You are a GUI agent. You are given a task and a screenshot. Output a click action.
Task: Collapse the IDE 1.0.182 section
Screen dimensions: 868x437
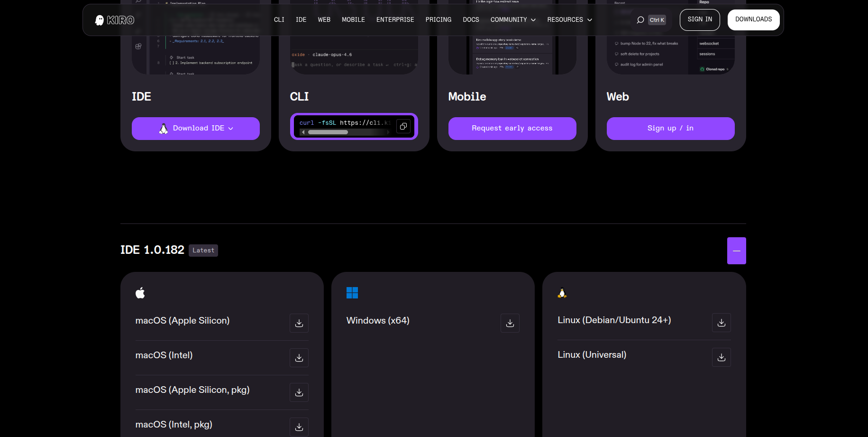point(737,251)
